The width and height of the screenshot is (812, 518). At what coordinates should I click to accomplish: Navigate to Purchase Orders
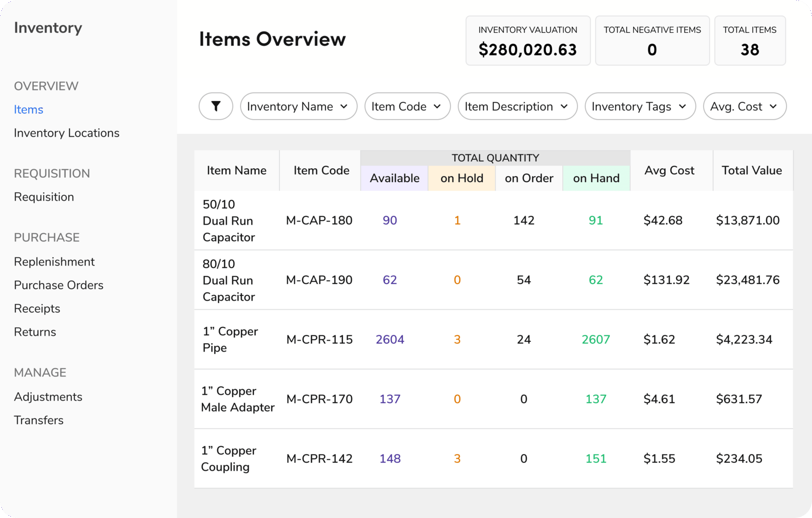(59, 285)
